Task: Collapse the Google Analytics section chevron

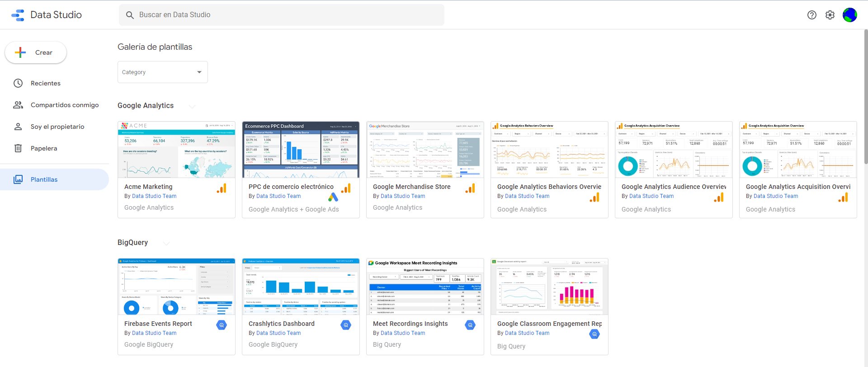Action: point(192,106)
